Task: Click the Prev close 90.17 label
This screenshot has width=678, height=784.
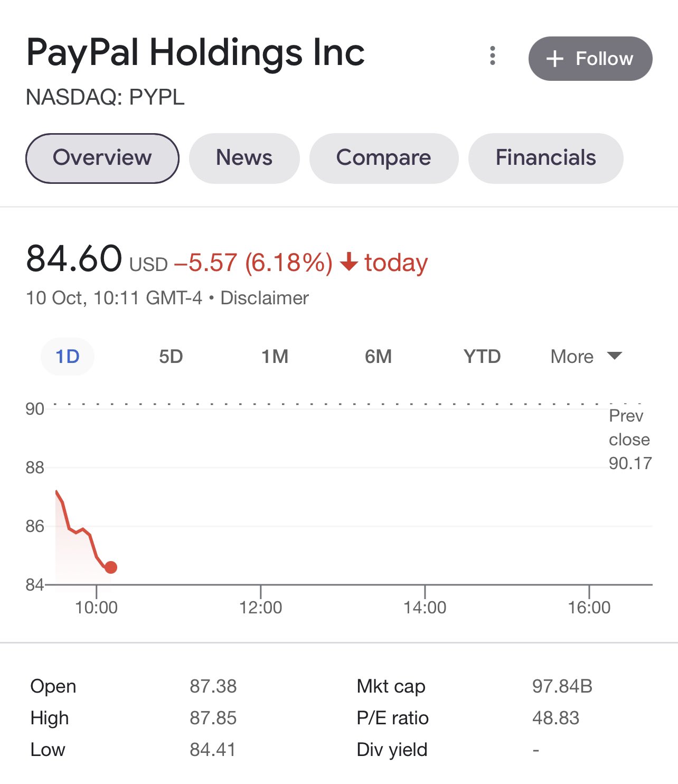Action: coord(630,440)
